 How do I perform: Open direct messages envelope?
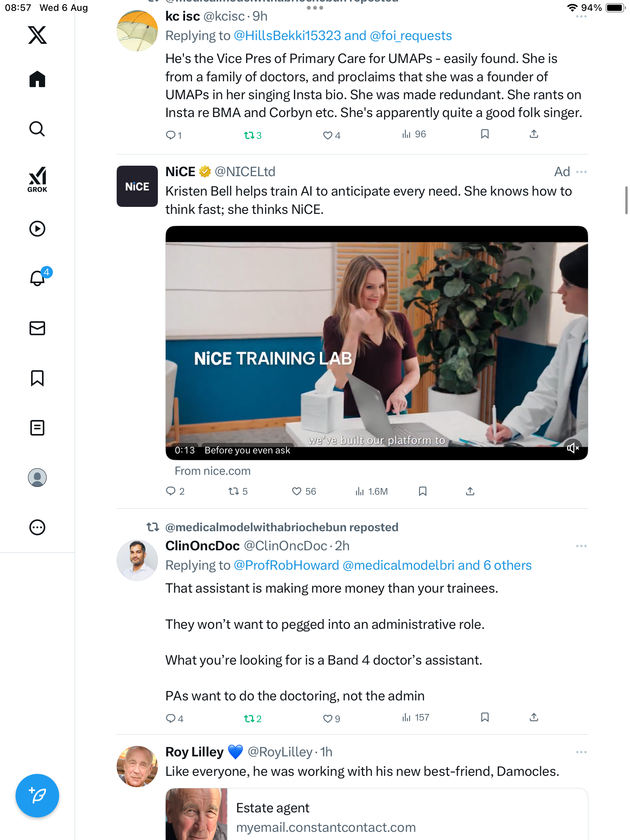pyautogui.click(x=37, y=328)
